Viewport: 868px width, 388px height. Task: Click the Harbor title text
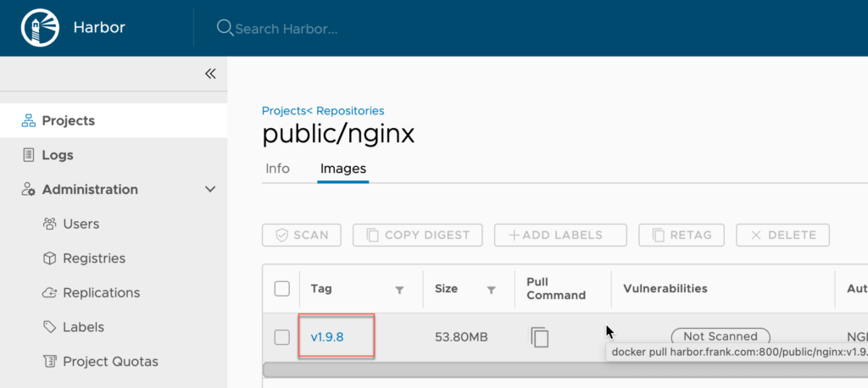(99, 27)
